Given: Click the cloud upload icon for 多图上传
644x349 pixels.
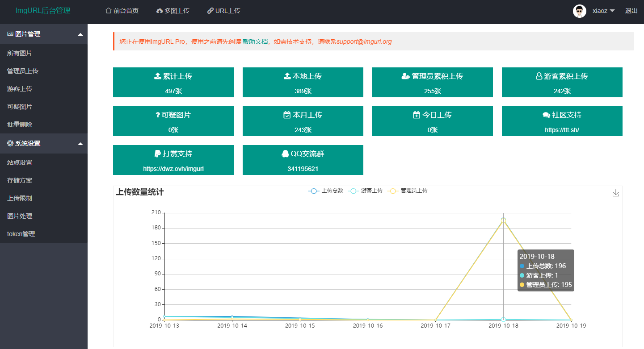Looking at the screenshot, I should pyautogui.click(x=160, y=11).
